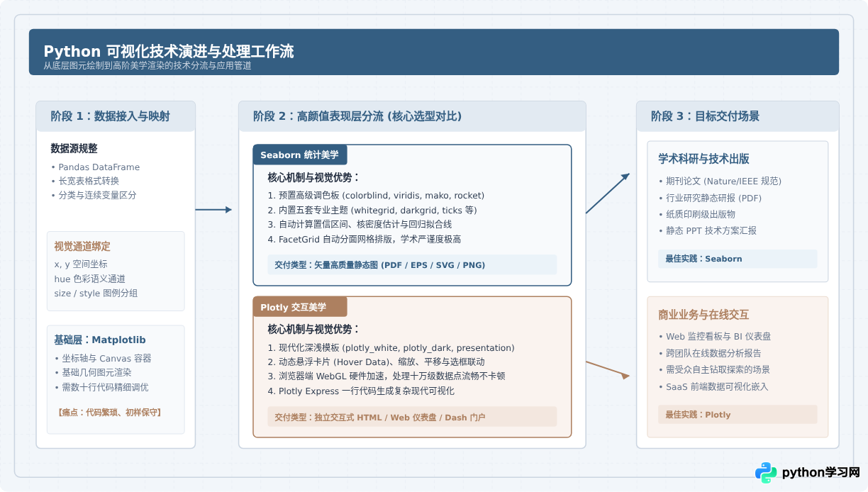Click the '最佳实践：Seaborn' badge
The height and width of the screenshot is (492, 868).
pyautogui.click(x=738, y=259)
